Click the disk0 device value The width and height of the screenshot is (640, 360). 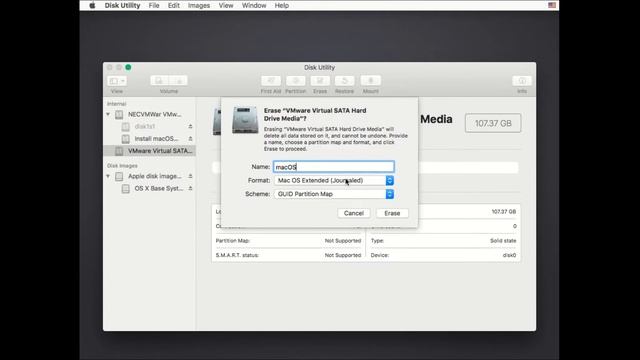click(509, 256)
